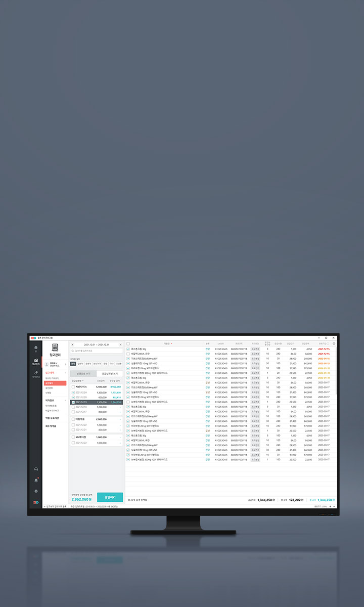Click the 전체 filter button
Screen dimensions: 364x607
73,363
